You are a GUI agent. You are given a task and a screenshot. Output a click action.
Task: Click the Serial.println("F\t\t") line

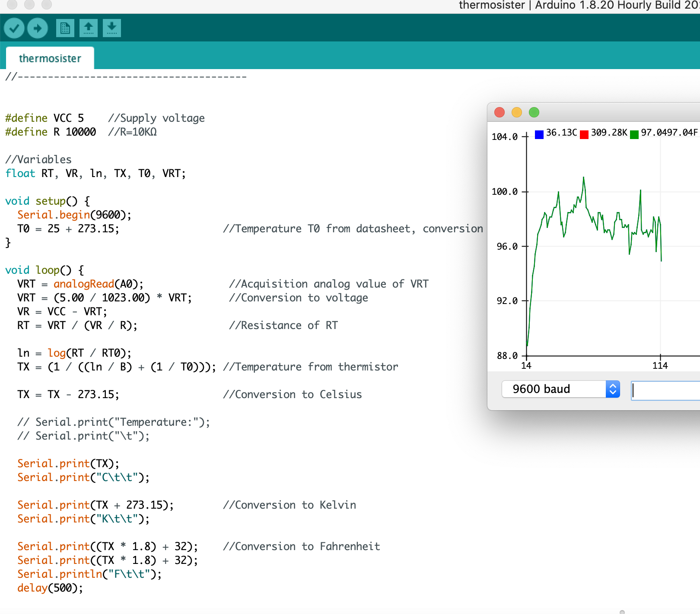89,574
